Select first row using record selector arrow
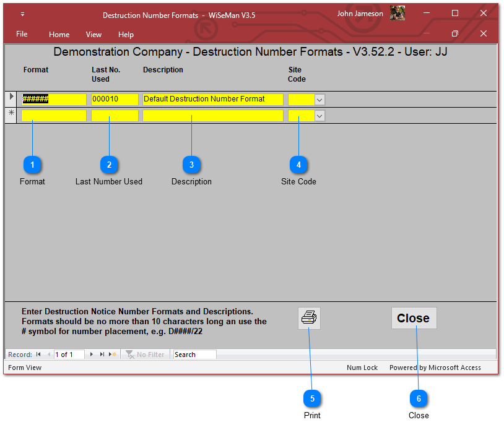The image size is (504, 430). [11, 97]
